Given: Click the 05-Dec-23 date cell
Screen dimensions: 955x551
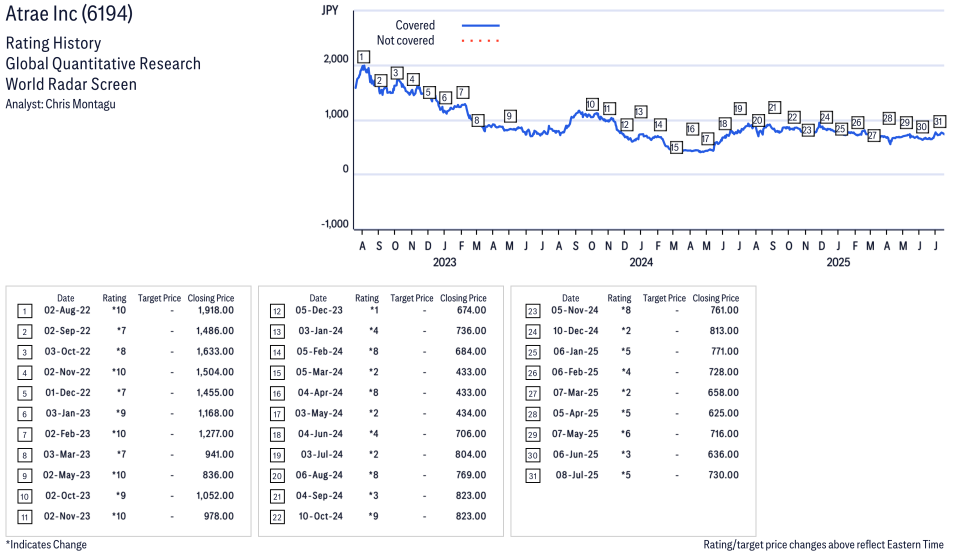Looking at the screenshot, I should point(319,311).
